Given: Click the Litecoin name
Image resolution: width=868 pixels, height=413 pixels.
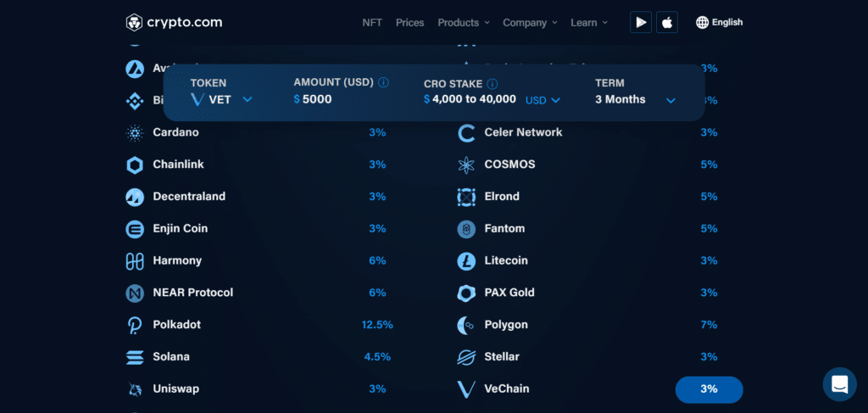Looking at the screenshot, I should (x=506, y=260).
